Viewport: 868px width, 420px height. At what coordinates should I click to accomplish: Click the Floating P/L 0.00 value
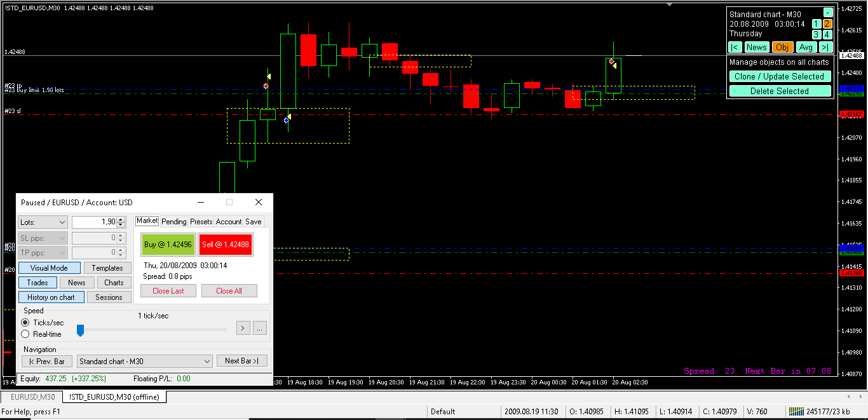click(x=184, y=379)
